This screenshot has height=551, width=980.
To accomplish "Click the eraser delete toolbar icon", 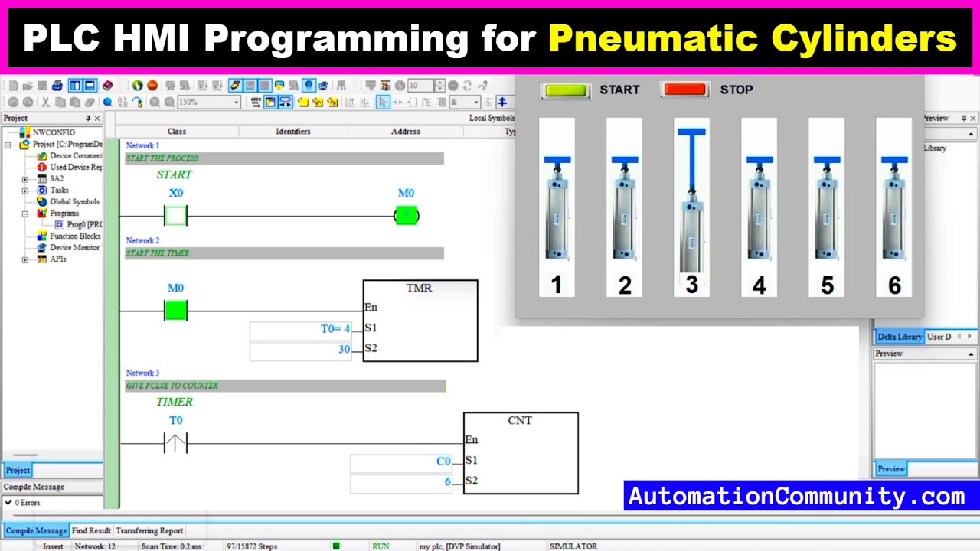I will (90, 102).
